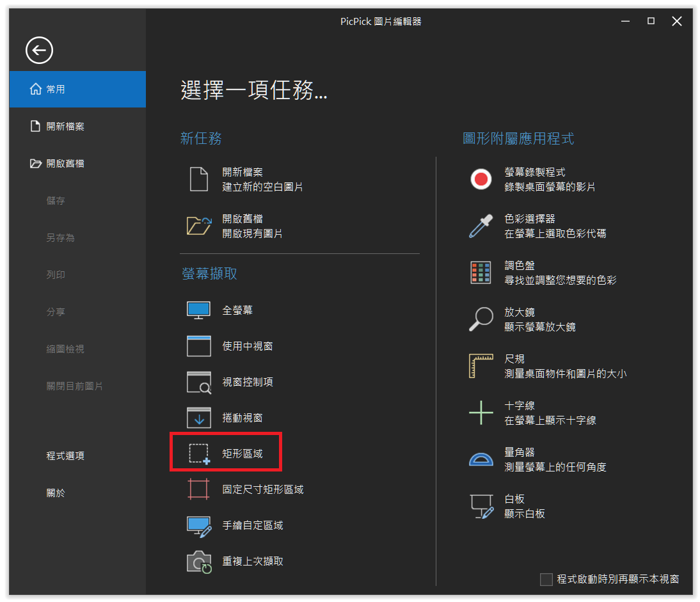Screen dimensions: 700x602
Task: Click the 固定尺寸矩形區域 red frame icon
Action: coord(198,489)
